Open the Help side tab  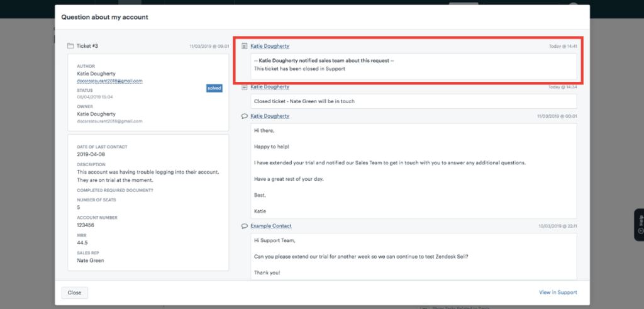point(640,225)
